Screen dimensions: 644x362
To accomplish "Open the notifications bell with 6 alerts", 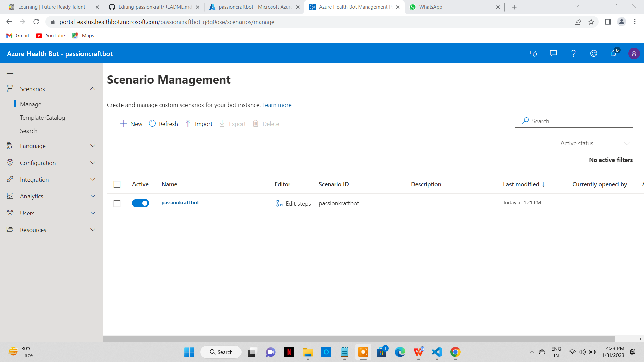I will 614,53.
